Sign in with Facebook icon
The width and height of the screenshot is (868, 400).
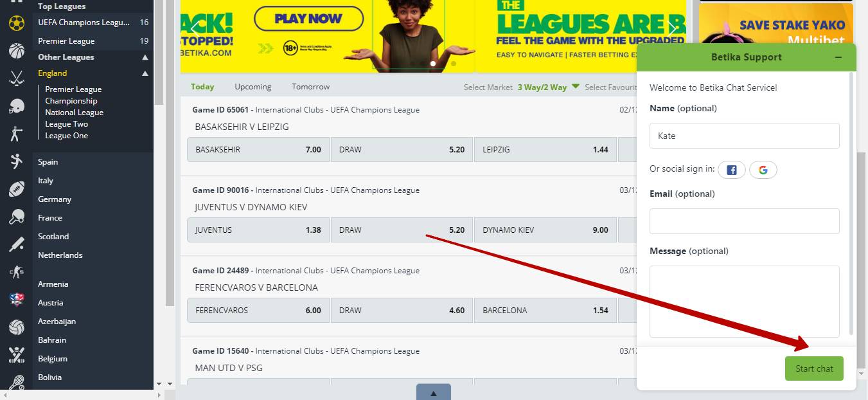(x=732, y=170)
